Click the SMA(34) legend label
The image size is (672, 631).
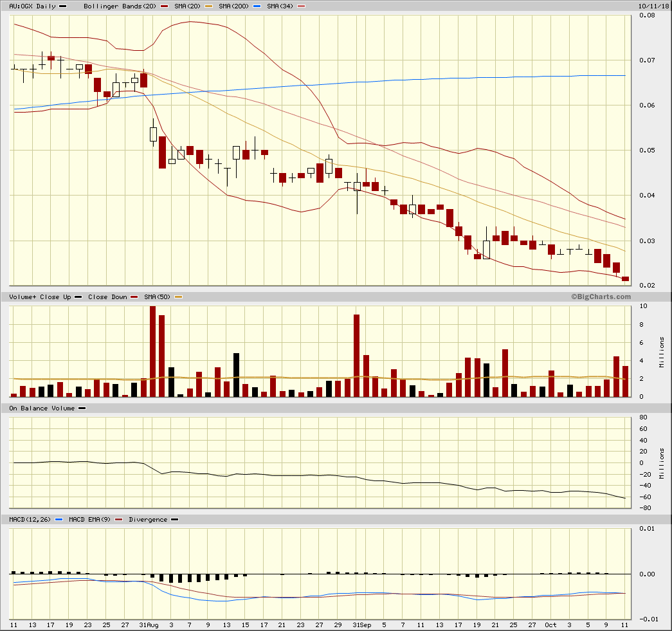click(x=280, y=6)
